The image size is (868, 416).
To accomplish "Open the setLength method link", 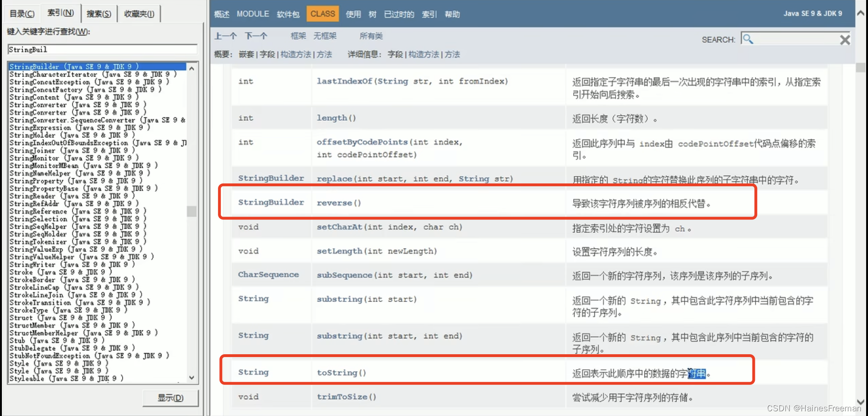I will [x=340, y=251].
